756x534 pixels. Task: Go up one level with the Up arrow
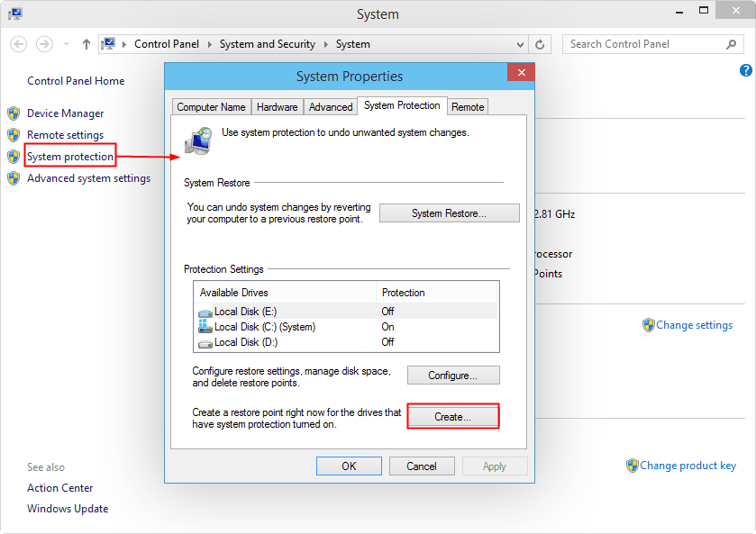(87, 44)
